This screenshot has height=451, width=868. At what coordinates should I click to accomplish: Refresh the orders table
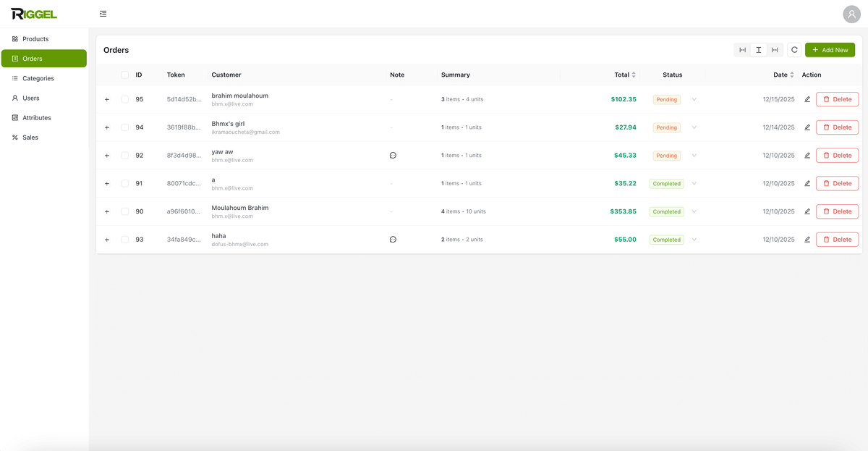click(793, 49)
